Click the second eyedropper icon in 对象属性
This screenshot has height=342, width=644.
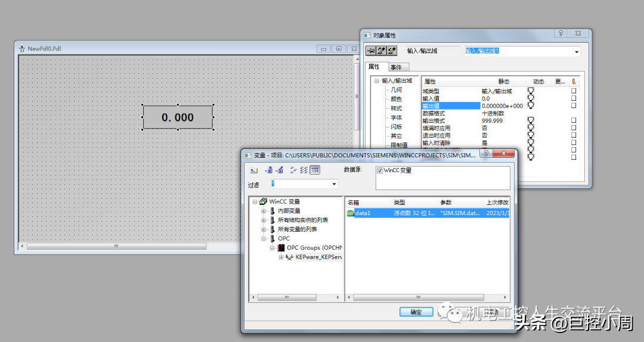click(392, 51)
